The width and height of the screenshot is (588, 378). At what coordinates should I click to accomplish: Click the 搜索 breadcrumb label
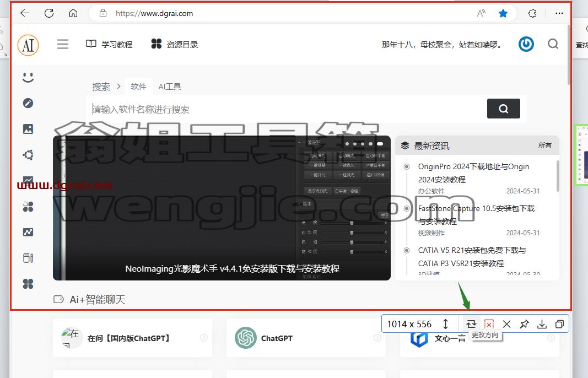pyautogui.click(x=101, y=87)
